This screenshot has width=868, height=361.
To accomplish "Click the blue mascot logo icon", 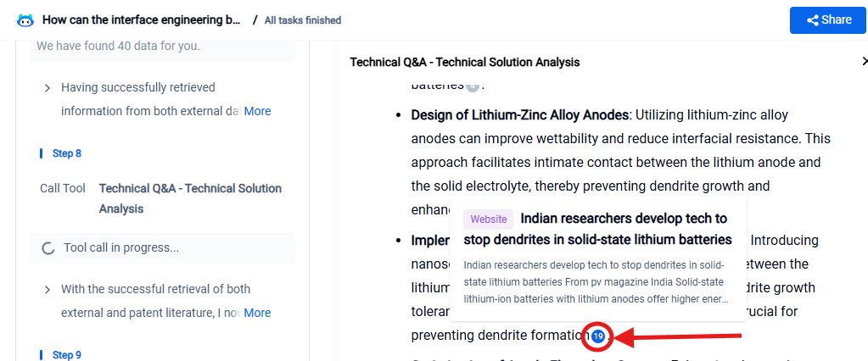I will click(25, 19).
